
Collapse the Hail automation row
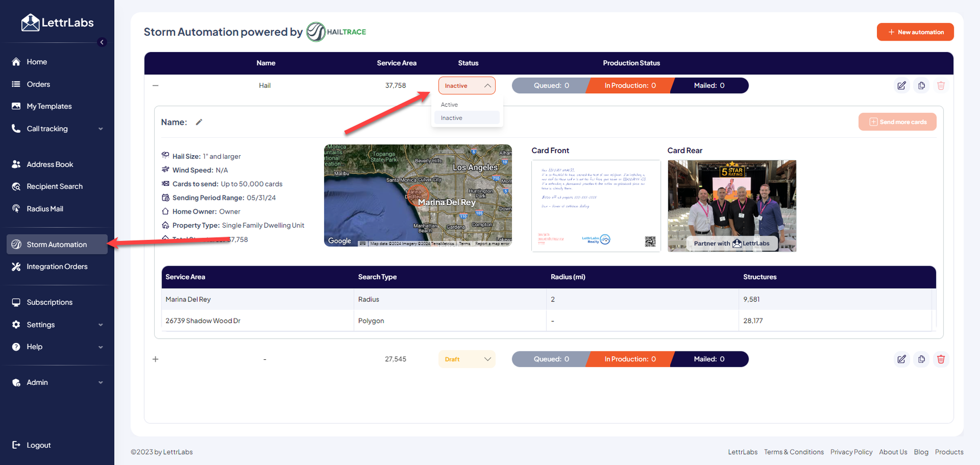click(155, 85)
